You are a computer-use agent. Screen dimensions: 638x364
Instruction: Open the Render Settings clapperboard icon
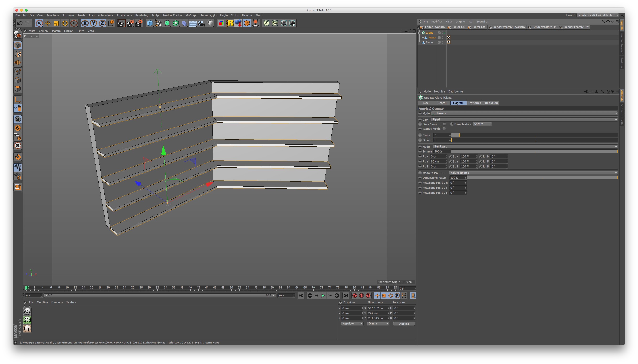(x=139, y=23)
